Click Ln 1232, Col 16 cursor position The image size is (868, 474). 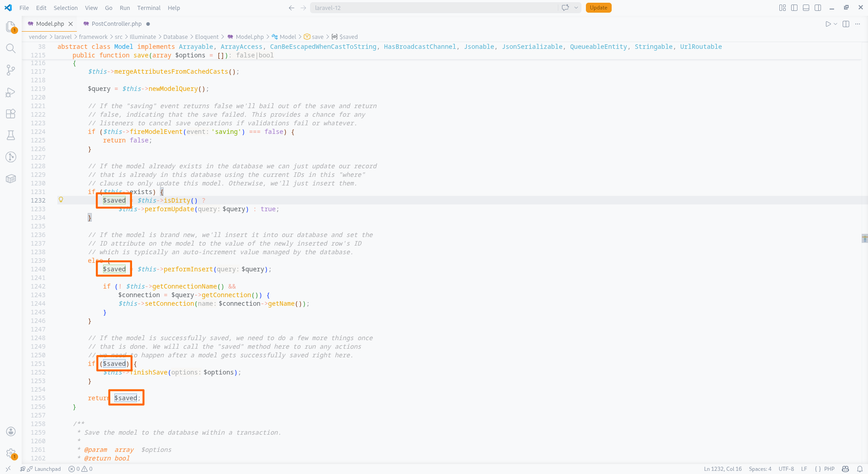tap(722, 469)
